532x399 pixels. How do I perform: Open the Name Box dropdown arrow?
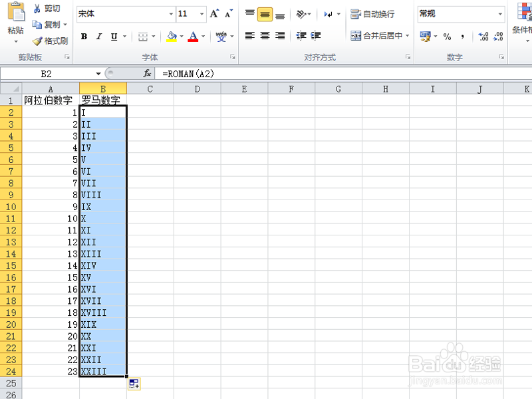pyautogui.click(x=98, y=74)
